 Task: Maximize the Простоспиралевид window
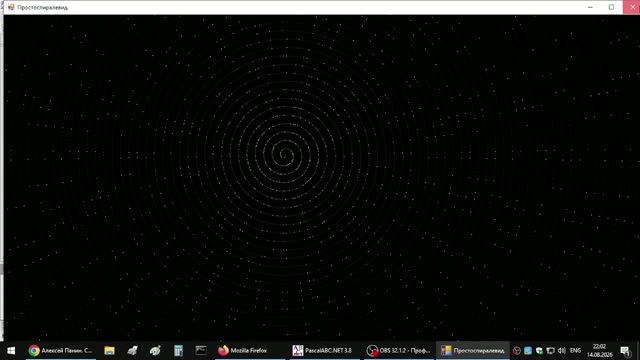(x=611, y=7)
